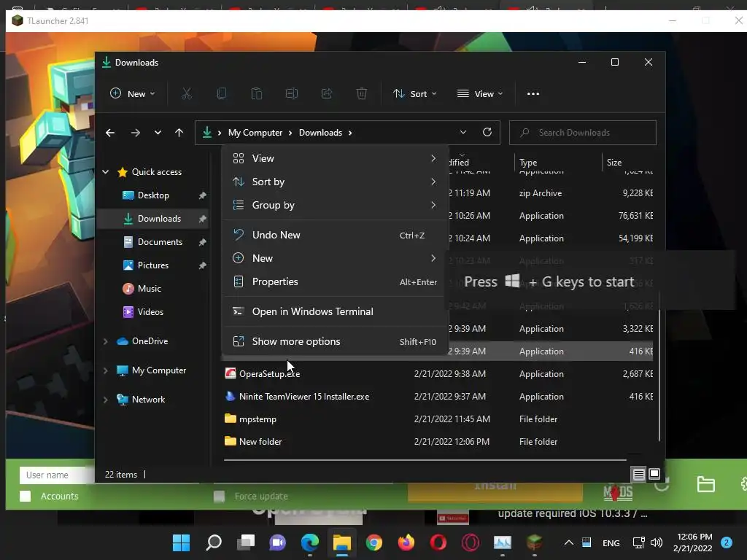Open Google Chrome from the taskbar
Viewport: 747px width, 560px height.
(374, 542)
